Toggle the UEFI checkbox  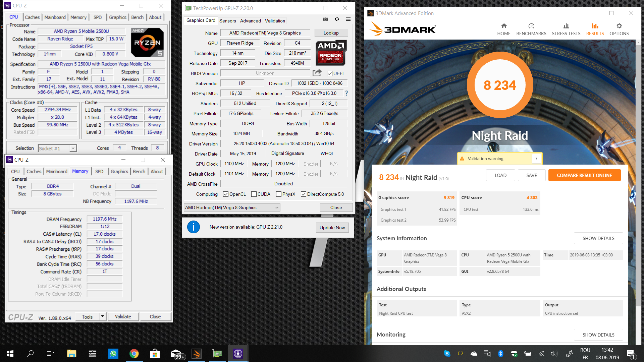point(329,73)
